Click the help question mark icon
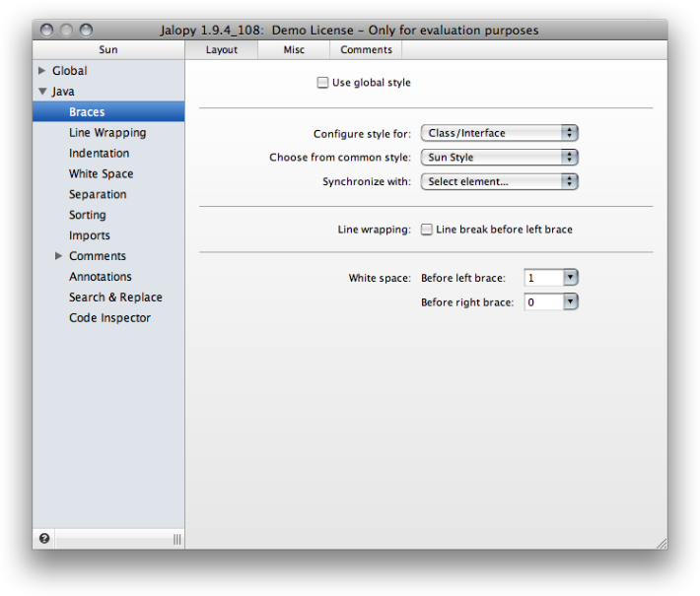 pyautogui.click(x=44, y=539)
